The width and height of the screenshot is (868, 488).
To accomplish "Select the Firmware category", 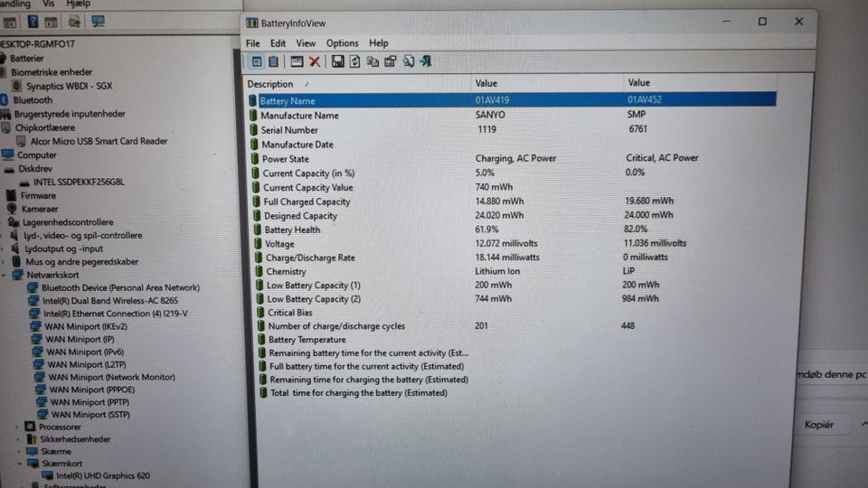I will (x=38, y=195).
